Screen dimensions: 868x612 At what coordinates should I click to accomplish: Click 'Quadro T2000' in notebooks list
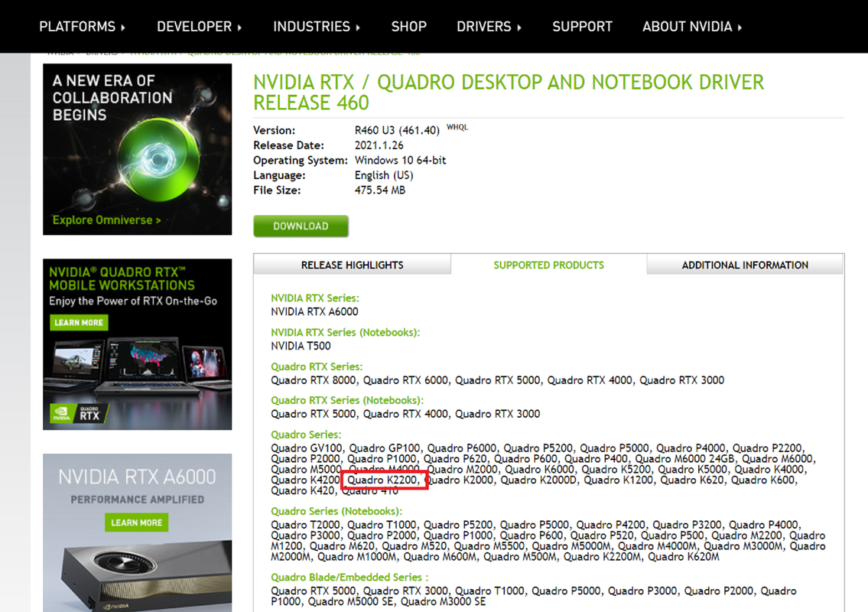click(x=304, y=525)
